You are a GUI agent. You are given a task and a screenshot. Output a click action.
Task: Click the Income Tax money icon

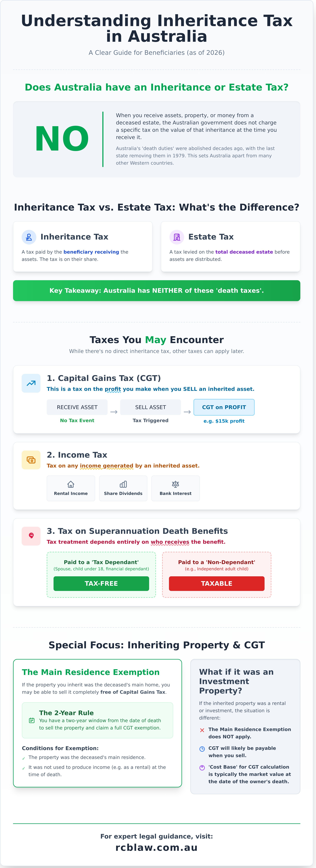(x=31, y=460)
